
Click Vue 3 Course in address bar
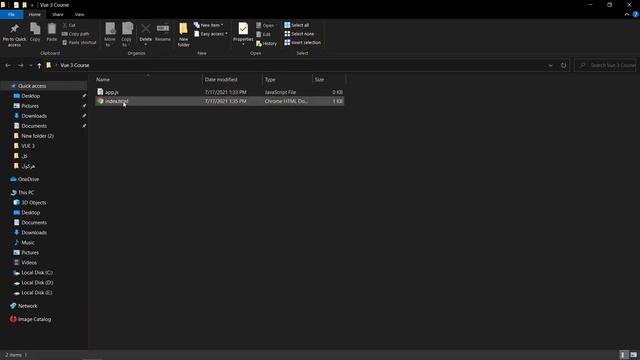(x=75, y=65)
